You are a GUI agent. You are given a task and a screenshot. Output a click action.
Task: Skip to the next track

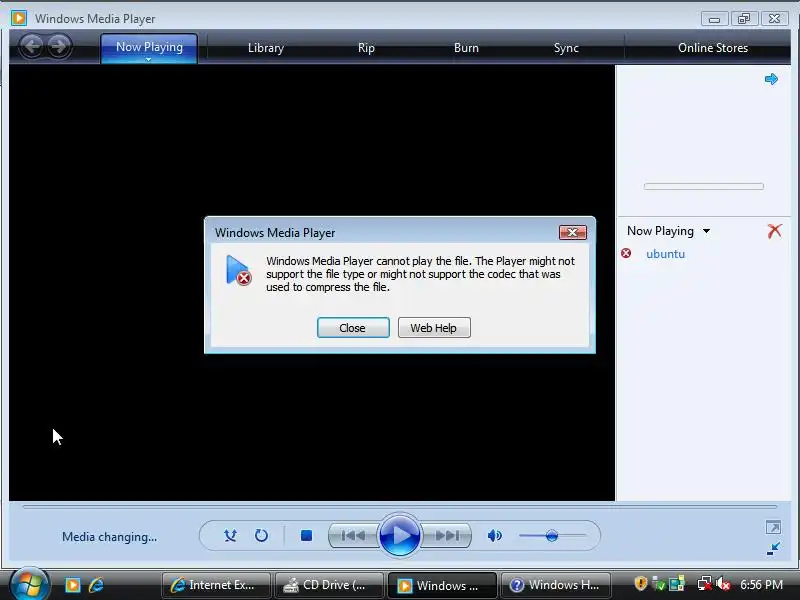point(447,535)
